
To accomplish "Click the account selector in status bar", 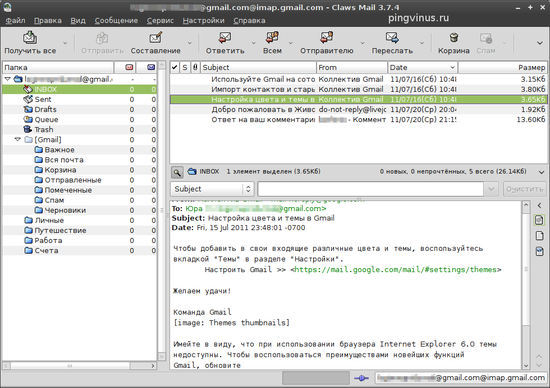I will [461, 378].
